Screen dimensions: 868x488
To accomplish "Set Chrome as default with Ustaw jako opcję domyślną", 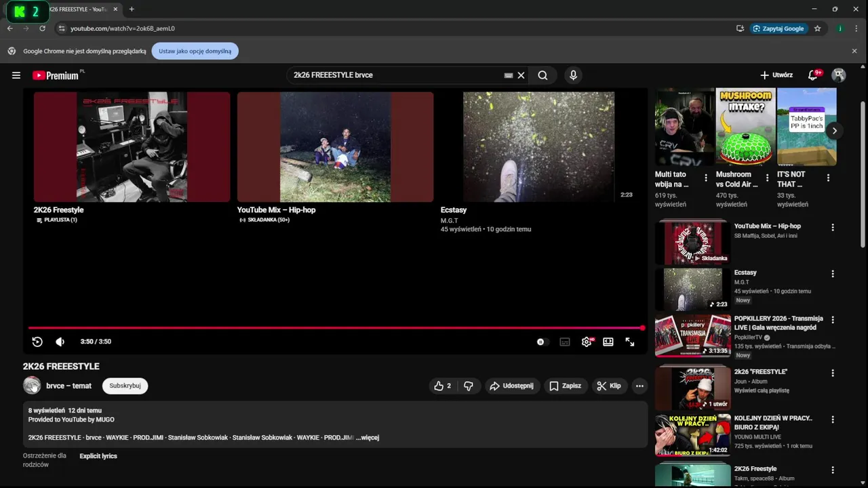I will coord(195,51).
